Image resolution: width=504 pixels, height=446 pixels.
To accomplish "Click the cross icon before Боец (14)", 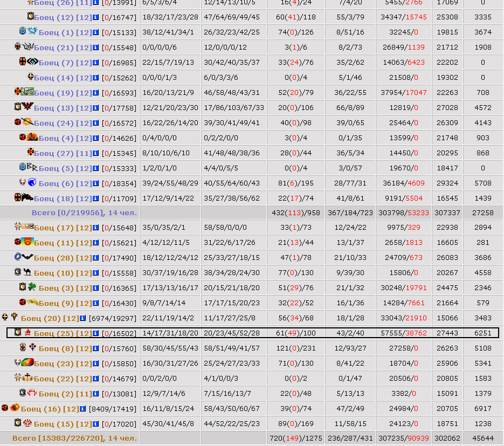I will pos(31,77).
